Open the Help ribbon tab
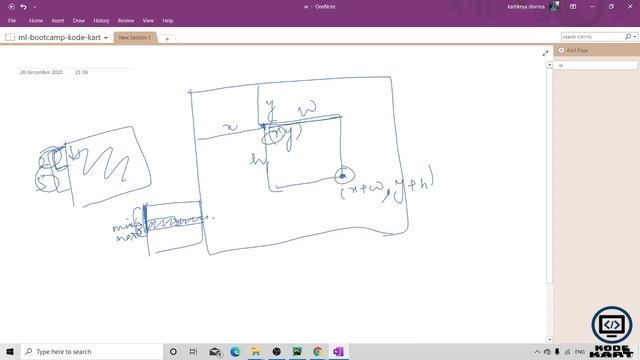Image resolution: width=640 pixels, height=360 pixels. coord(168,20)
